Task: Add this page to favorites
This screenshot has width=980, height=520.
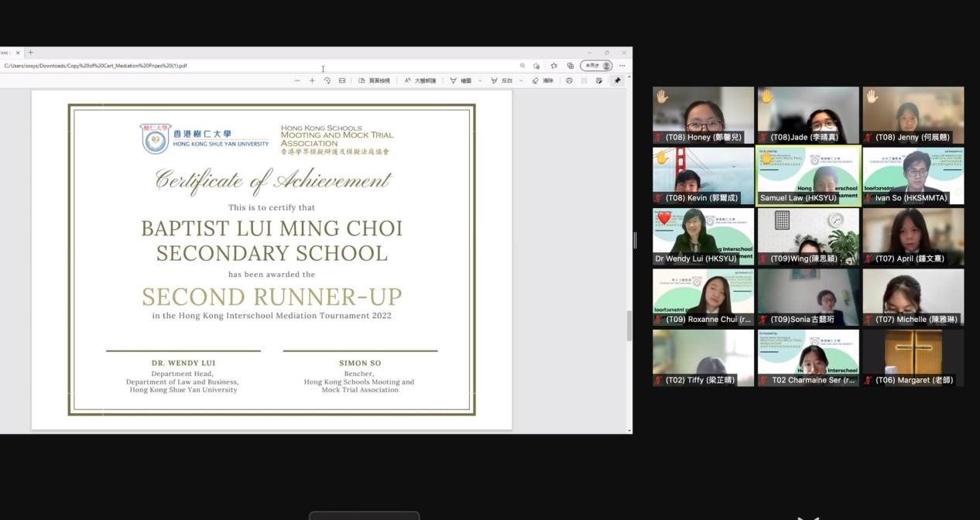Action: [x=536, y=66]
